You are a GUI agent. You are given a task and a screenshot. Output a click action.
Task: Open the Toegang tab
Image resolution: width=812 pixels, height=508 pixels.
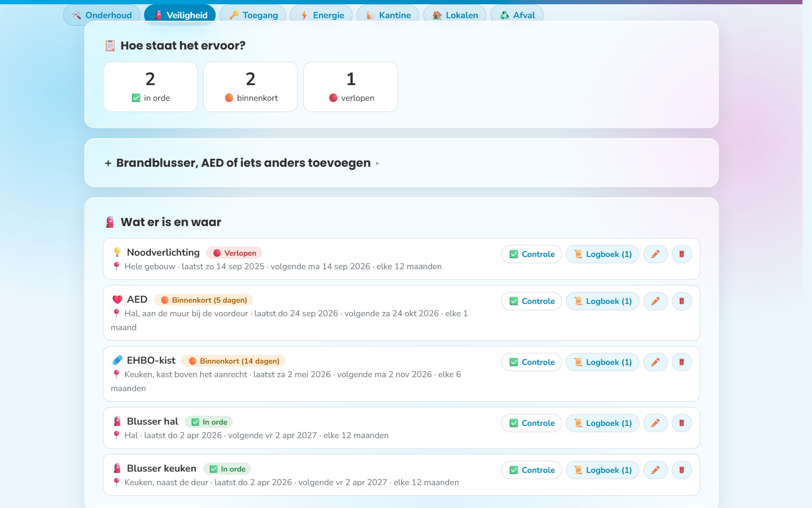(x=253, y=15)
